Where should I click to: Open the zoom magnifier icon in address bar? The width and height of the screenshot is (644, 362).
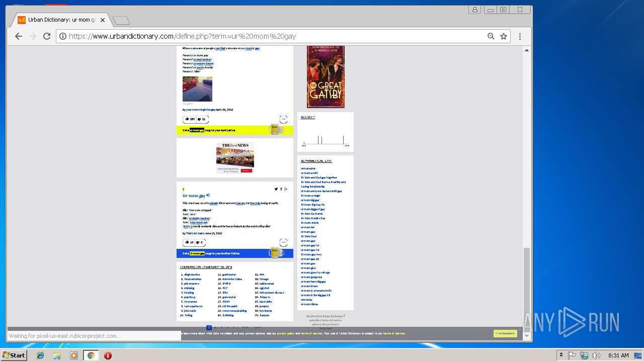point(491,36)
